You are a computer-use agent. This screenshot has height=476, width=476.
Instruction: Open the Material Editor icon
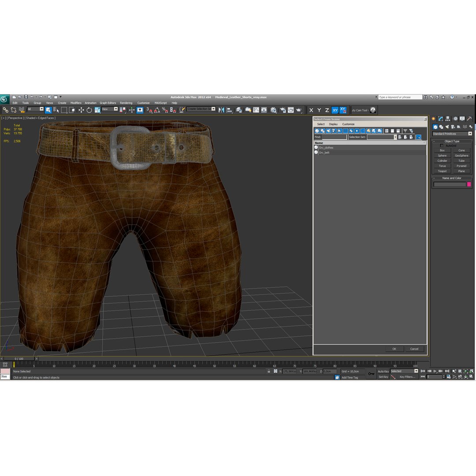(x=274, y=110)
